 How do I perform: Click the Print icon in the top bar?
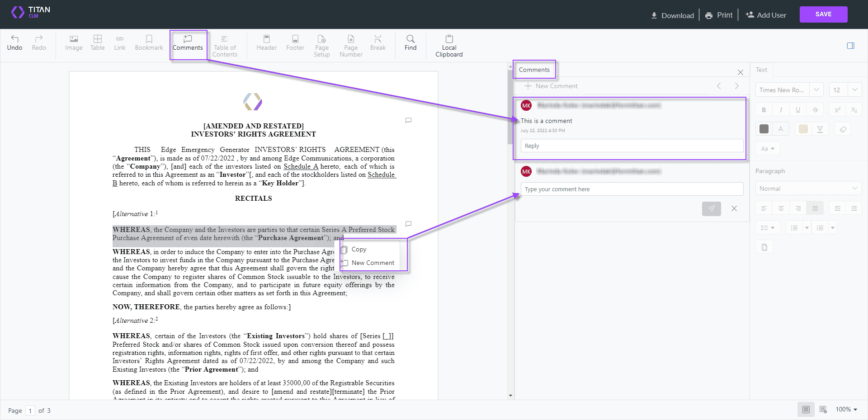pyautogui.click(x=709, y=15)
